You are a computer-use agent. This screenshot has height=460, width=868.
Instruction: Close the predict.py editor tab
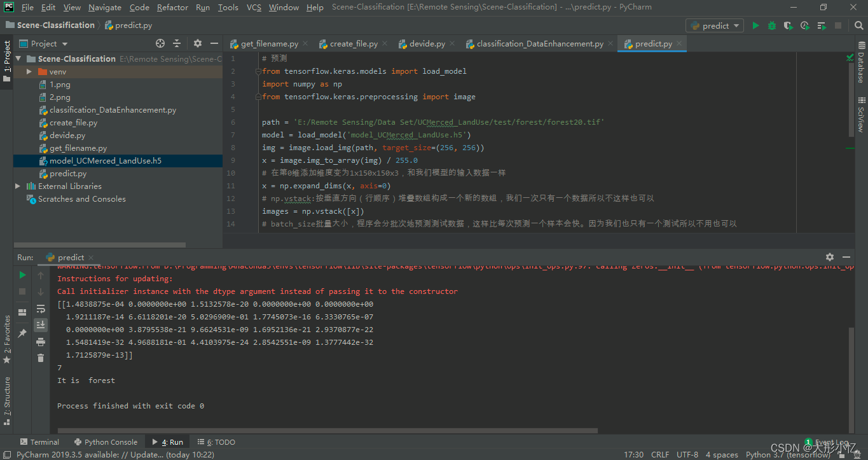(679, 44)
